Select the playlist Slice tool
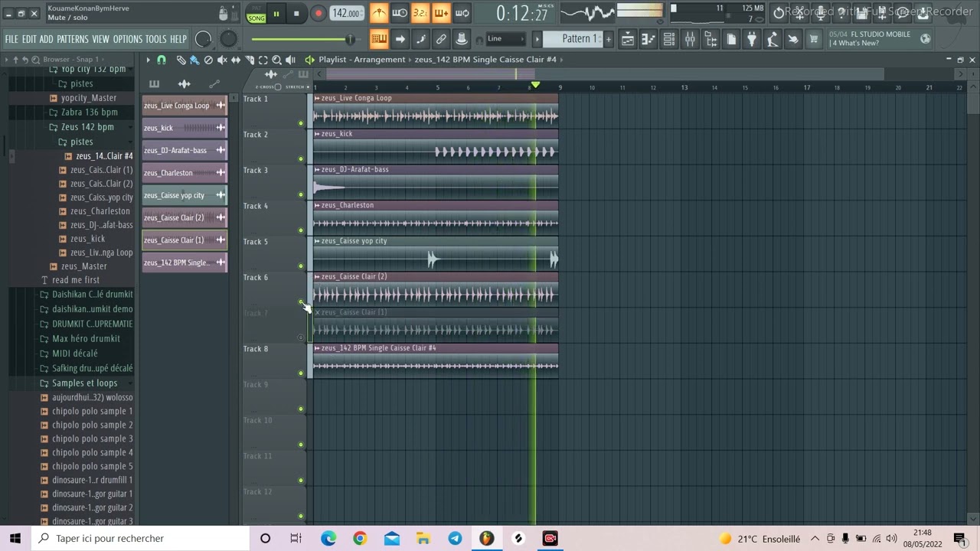The height and width of the screenshot is (551, 980). pyautogui.click(x=250, y=60)
